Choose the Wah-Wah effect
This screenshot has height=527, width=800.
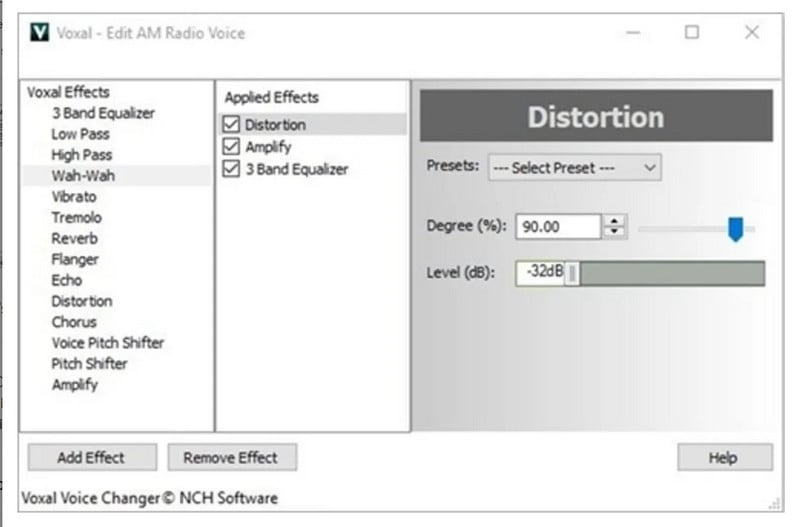(83, 176)
